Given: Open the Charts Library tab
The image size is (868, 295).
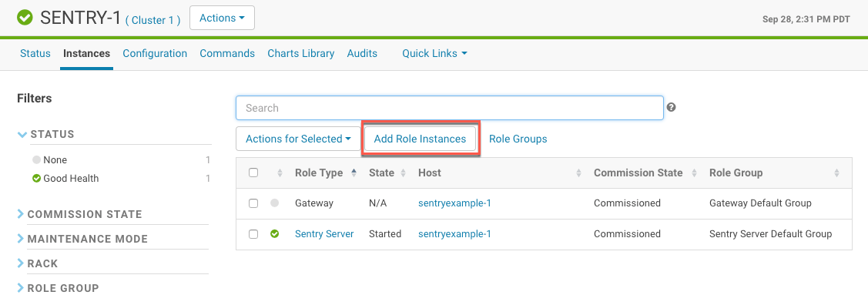Looking at the screenshot, I should (x=300, y=54).
